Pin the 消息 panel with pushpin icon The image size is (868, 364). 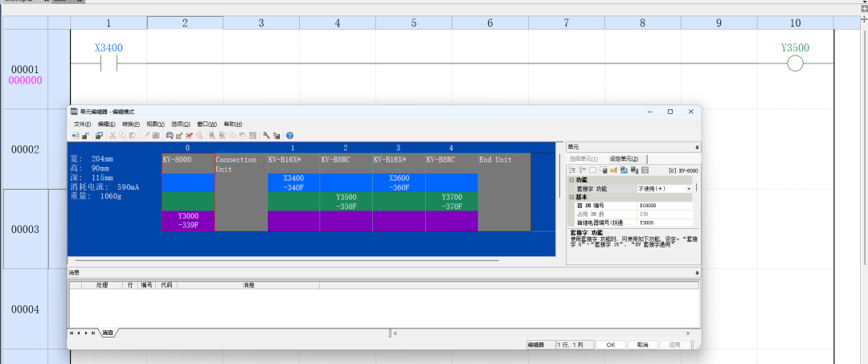coord(696,273)
